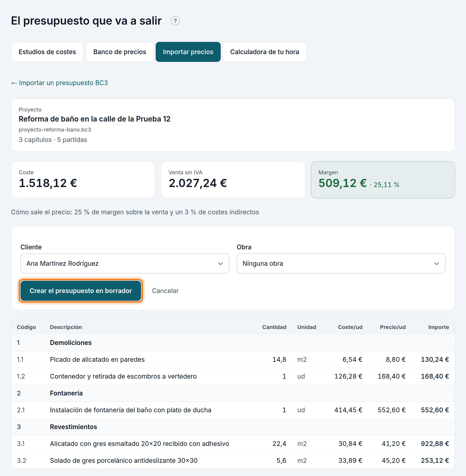Click the 922,88 € importe cell
466x476 pixels.
(435, 444)
